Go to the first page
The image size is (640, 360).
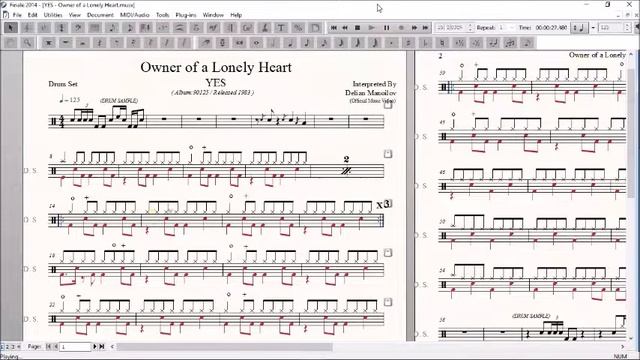click(x=48, y=347)
